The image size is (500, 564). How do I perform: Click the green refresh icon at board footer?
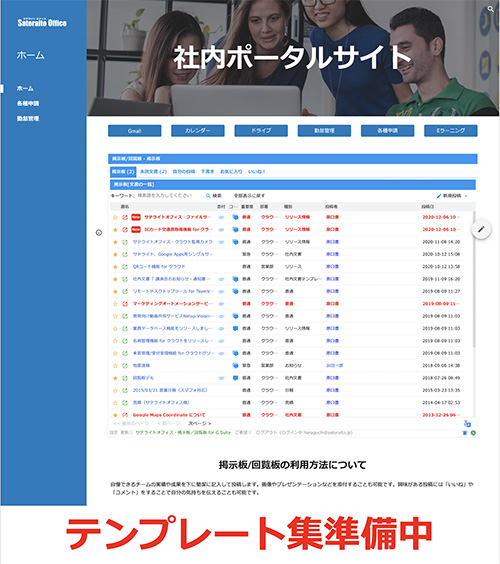coord(473,433)
